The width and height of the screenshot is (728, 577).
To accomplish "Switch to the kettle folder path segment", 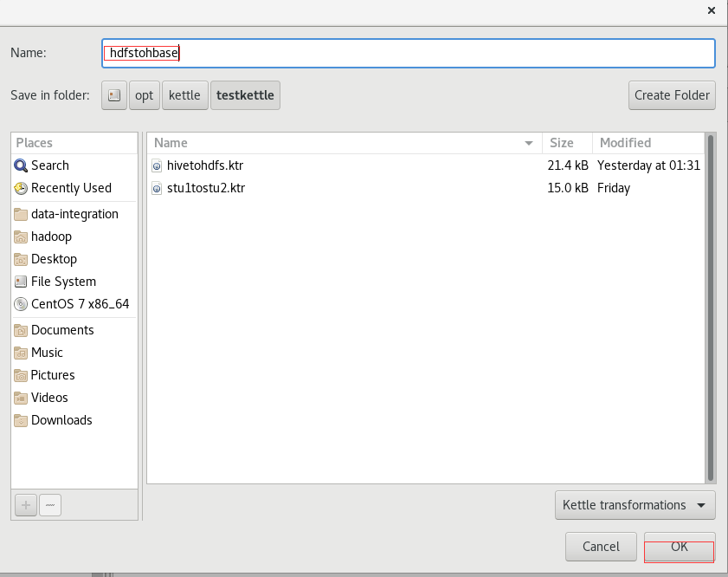I will click(x=184, y=95).
